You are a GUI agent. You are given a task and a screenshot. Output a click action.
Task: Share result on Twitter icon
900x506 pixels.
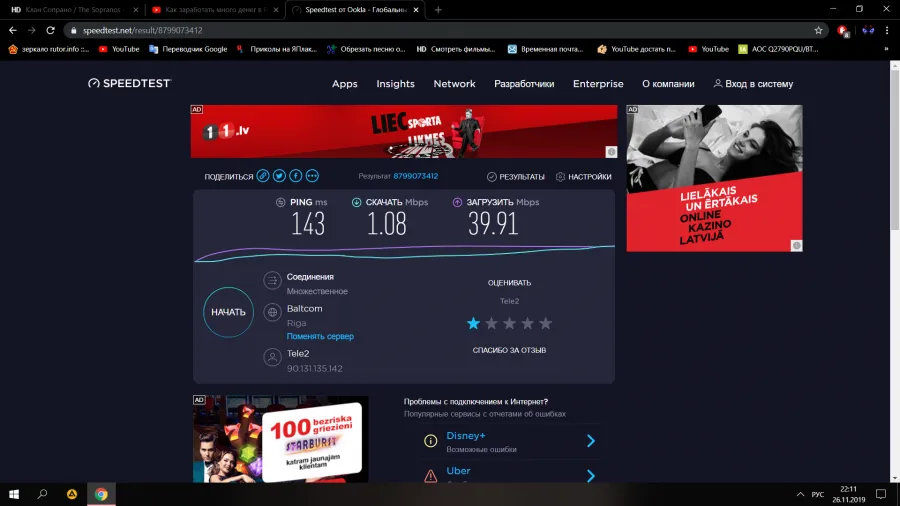point(280,176)
